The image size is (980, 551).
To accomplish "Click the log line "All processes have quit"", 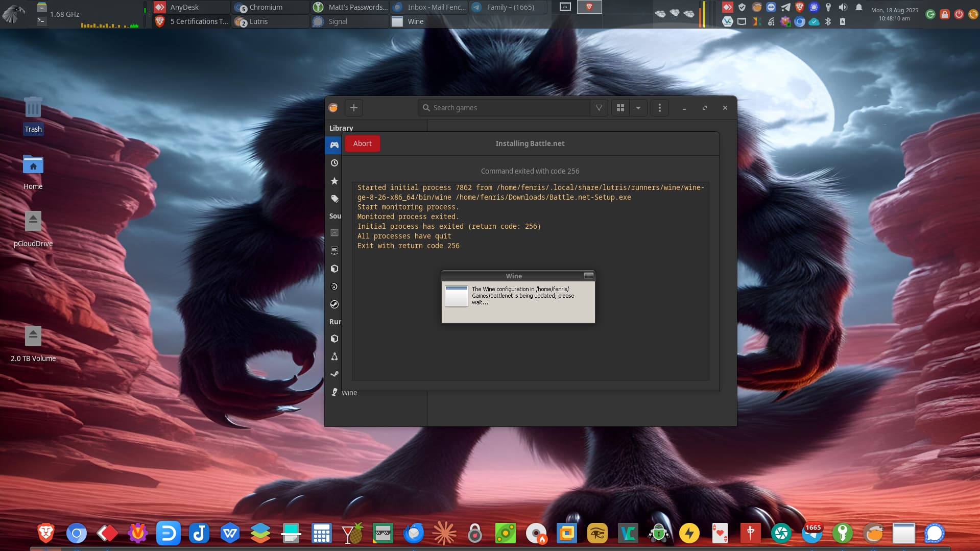I will (404, 236).
